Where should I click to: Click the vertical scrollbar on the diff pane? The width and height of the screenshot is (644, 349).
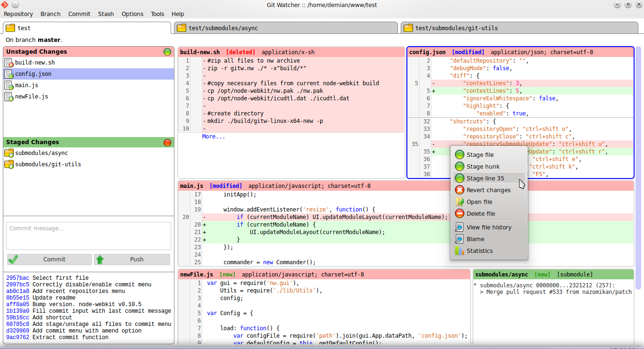[638, 165]
